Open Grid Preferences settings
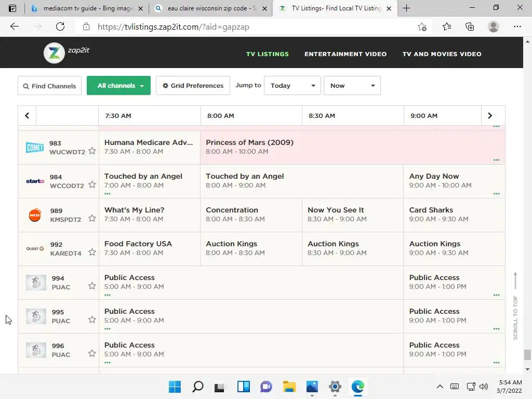The width and height of the screenshot is (532, 399). click(193, 86)
